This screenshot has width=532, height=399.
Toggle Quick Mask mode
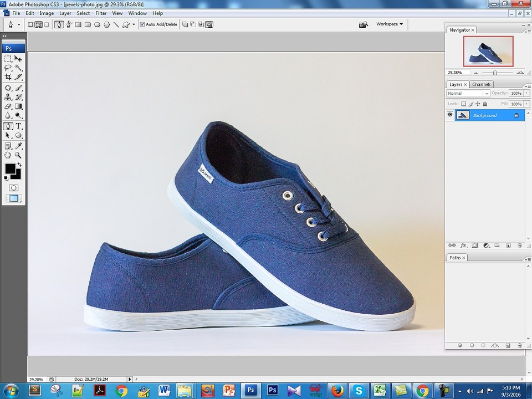pyautogui.click(x=13, y=188)
